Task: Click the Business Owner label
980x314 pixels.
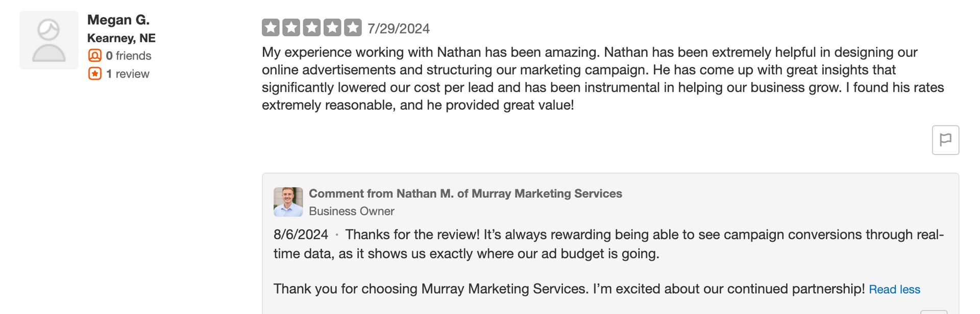Action: pos(352,211)
